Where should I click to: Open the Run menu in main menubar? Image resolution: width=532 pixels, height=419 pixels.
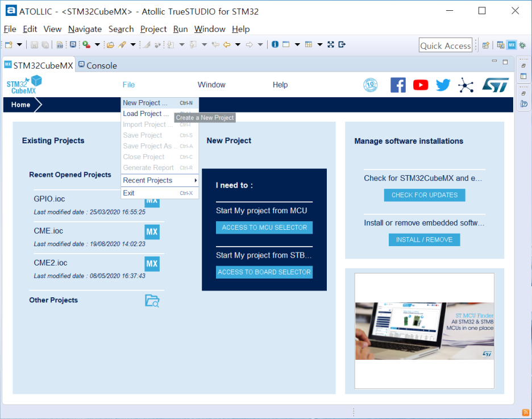point(181,29)
